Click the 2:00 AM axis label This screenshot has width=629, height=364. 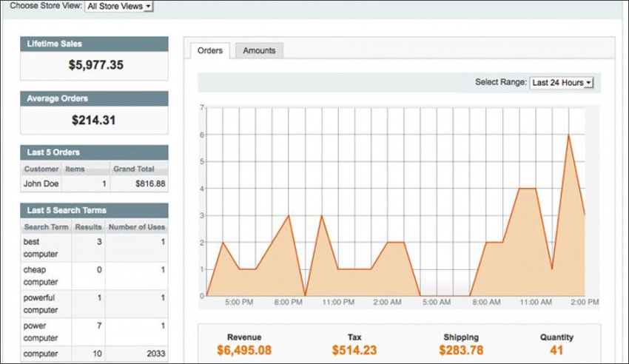(388, 303)
